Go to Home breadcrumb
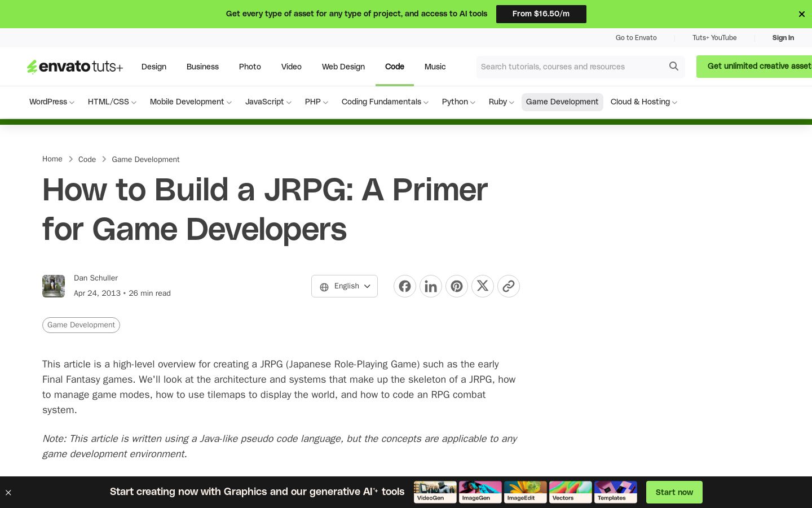This screenshot has height=508, width=812. pos(52,159)
